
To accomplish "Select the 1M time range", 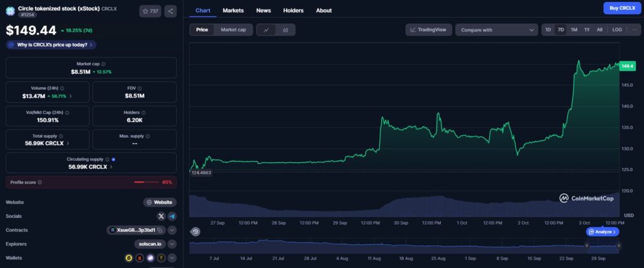I will tap(574, 30).
